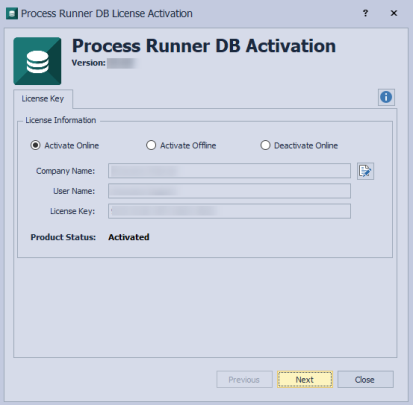This screenshot has width=413, height=405.
Task: Close the License Activation dialog window
Action: pos(394,13)
